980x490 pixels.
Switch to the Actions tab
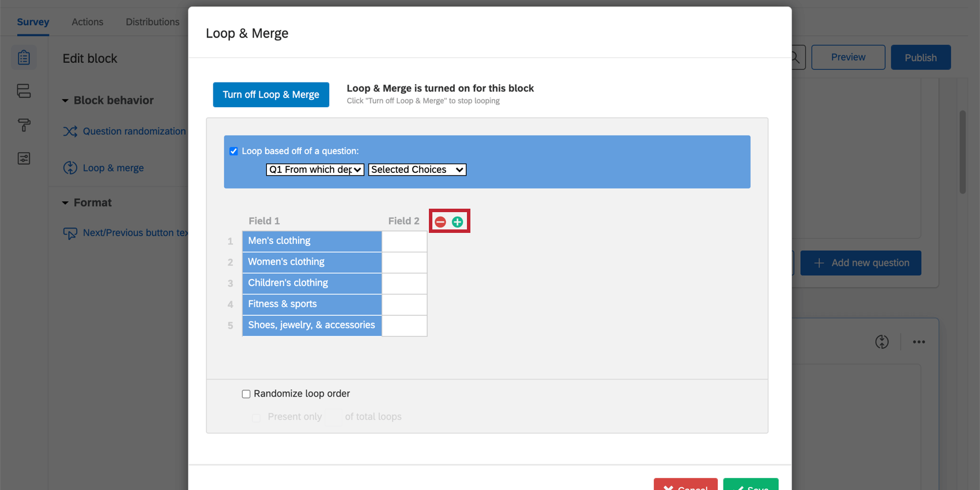tap(88, 22)
